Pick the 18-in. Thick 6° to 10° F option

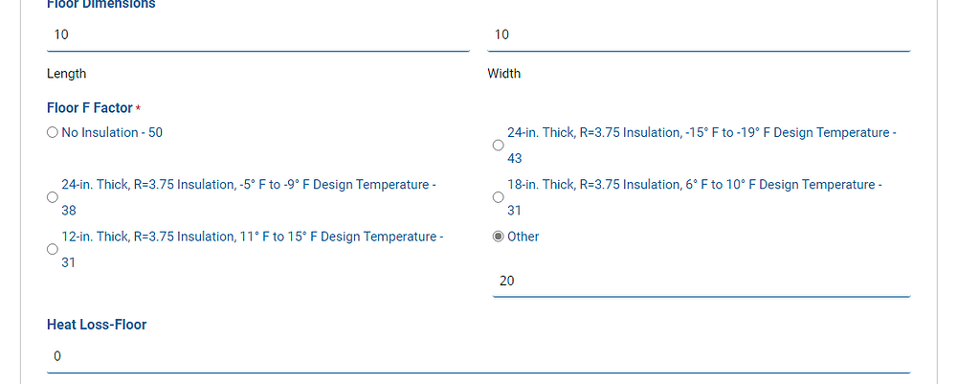click(498, 197)
